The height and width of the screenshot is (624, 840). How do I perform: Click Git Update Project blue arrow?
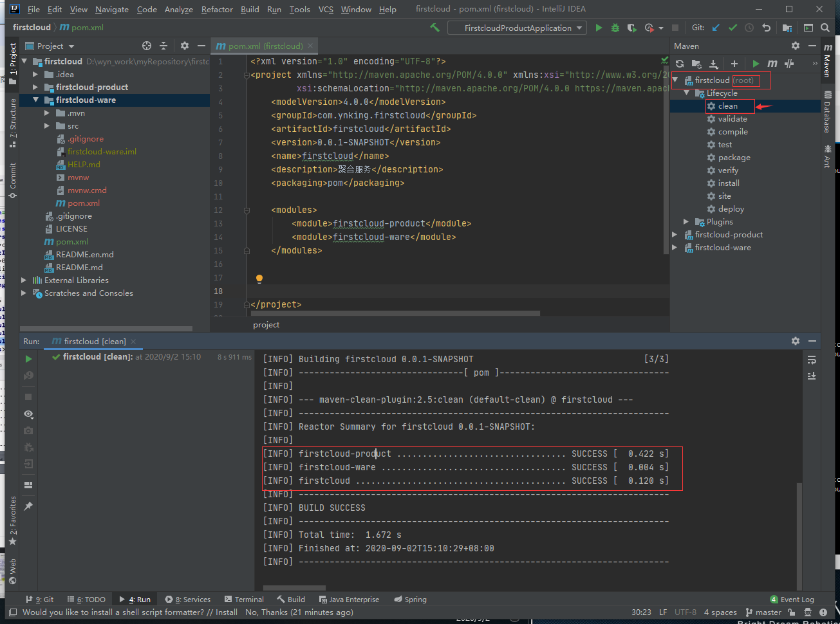coord(716,28)
